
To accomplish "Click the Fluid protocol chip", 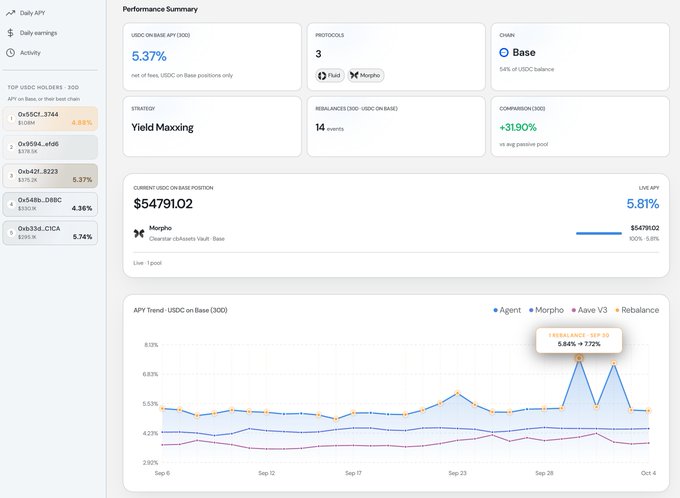I will click(330, 75).
